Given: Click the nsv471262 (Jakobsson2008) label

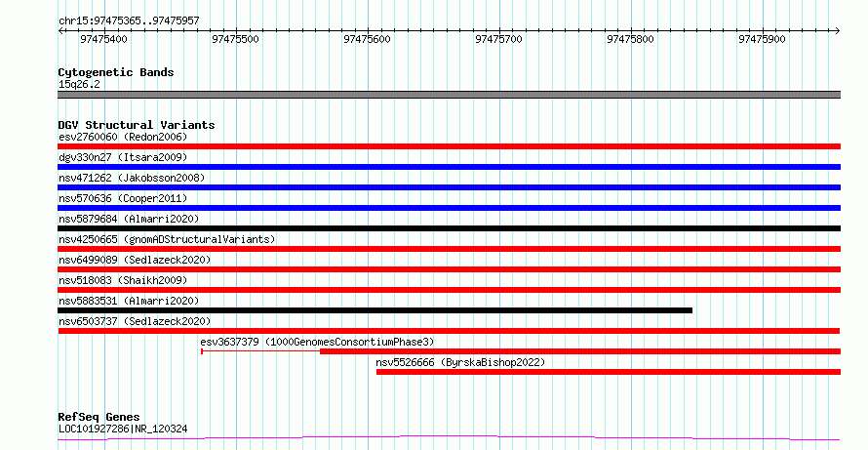Looking at the screenshot, I should 132,178.
